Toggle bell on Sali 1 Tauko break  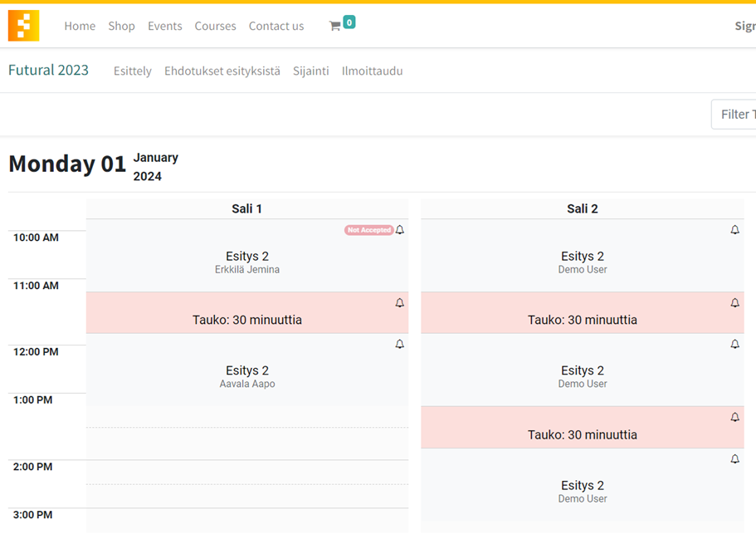point(400,303)
